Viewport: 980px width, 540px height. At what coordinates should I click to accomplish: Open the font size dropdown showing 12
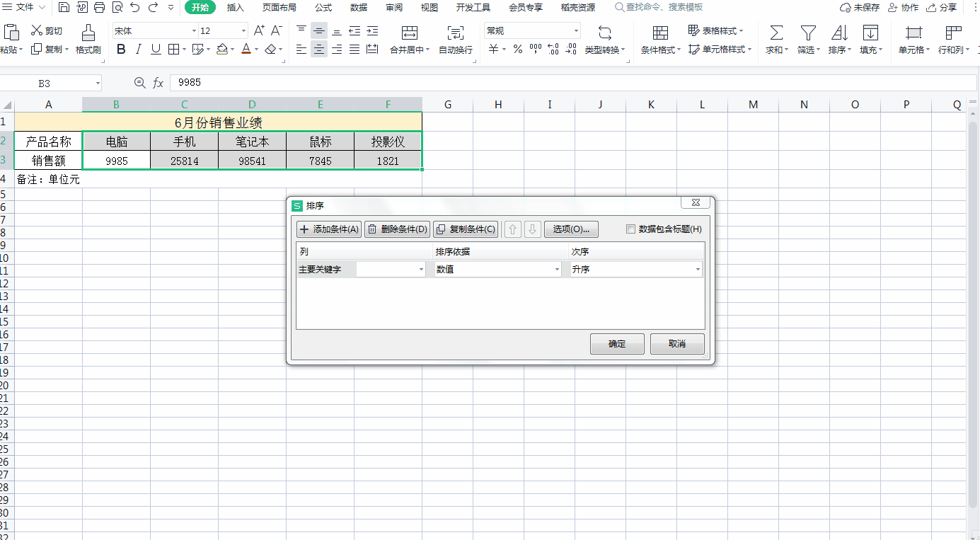tap(244, 31)
